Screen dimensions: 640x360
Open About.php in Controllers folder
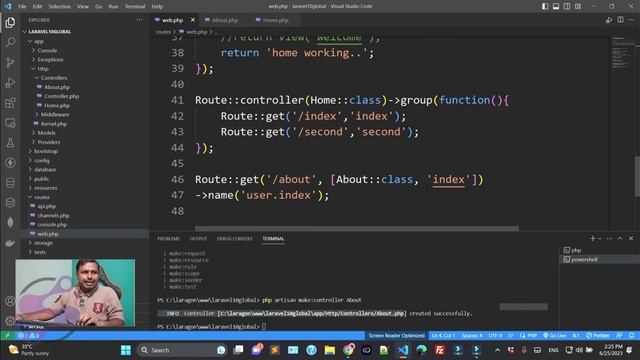pos(57,87)
